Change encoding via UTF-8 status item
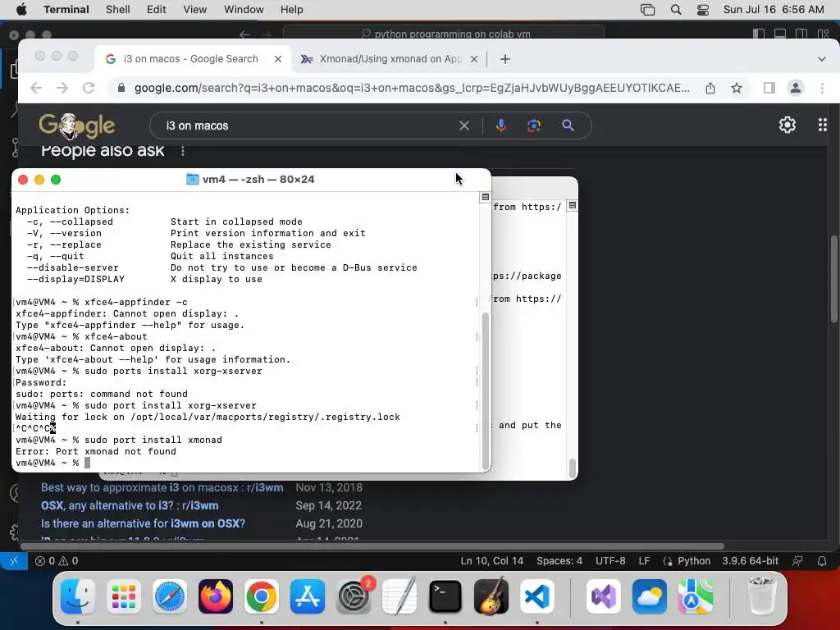This screenshot has width=840, height=630. pyautogui.click(x=610, y=561)
